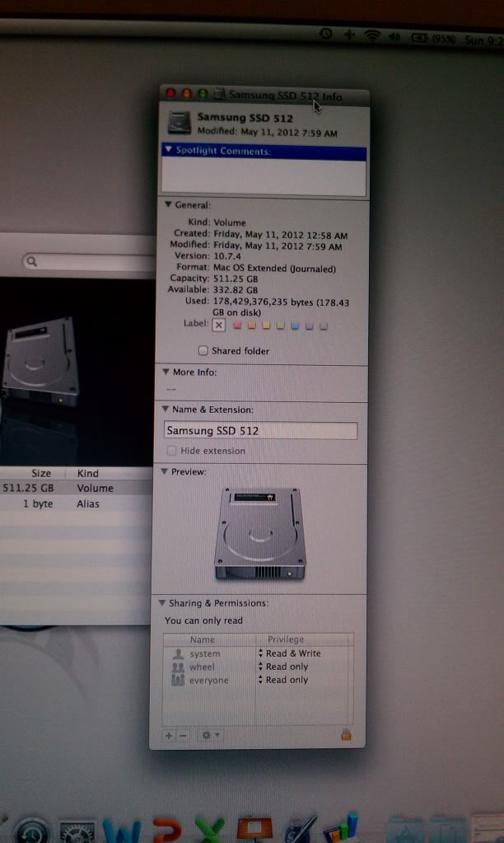Open the gear action menu in permissions
Viewport: 504px width, 843px height.
(209, 735)
